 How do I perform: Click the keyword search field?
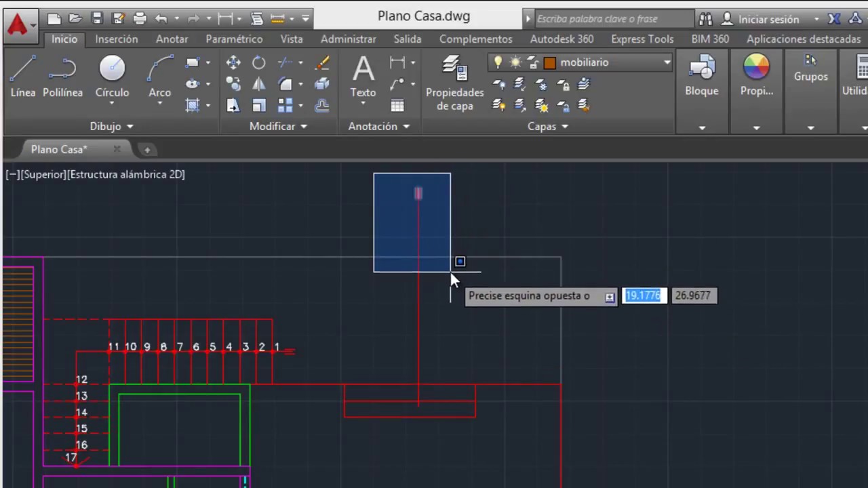click(614, 19)
